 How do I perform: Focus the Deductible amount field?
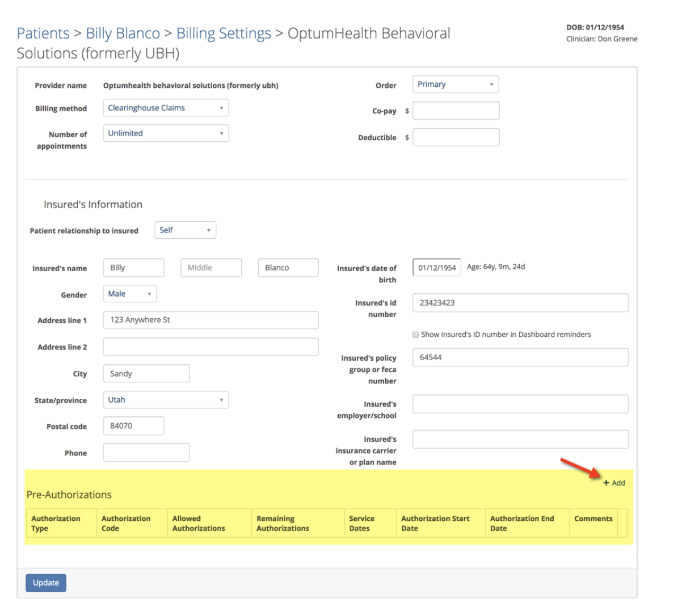456,137
